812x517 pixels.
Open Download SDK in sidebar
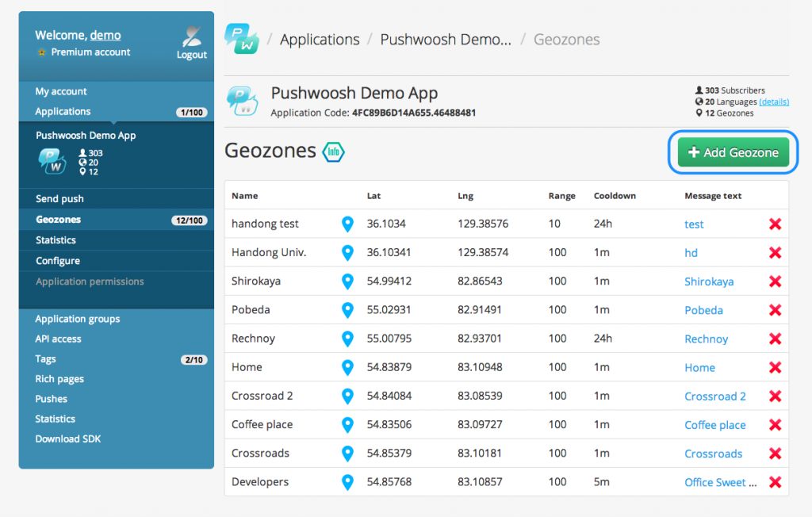(68, 438)
